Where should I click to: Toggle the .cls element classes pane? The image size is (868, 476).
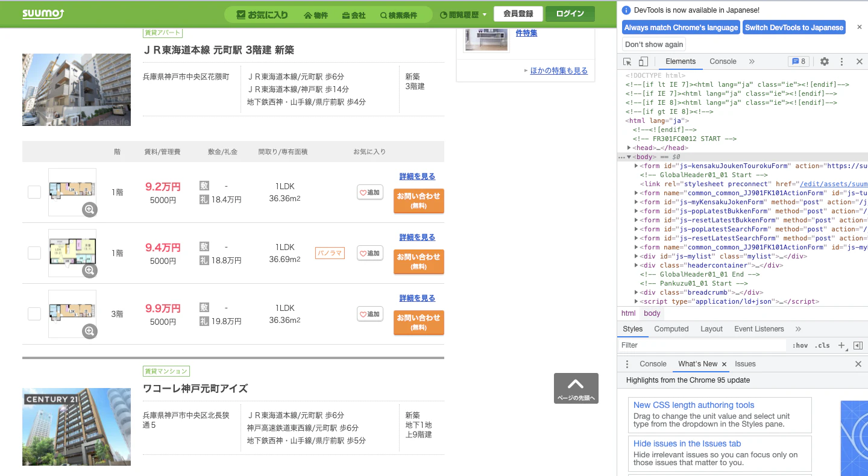pos(822,345)
